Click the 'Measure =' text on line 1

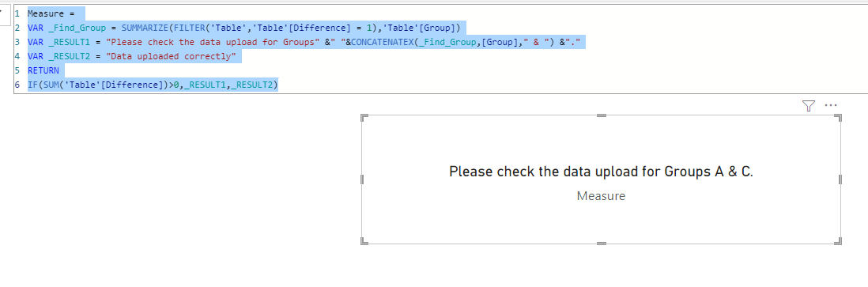click(51, 13)
